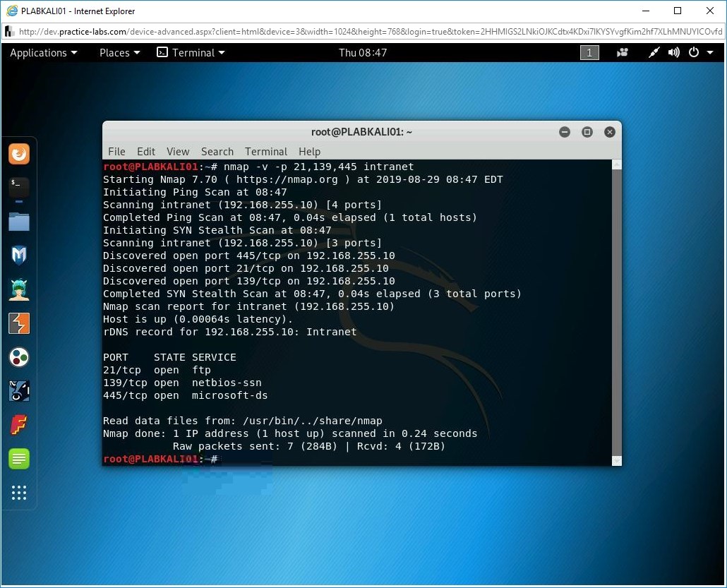Screen dimensions: 727x588
Task: Launch Burp Suite from the dock
Action: coord(19,323)
